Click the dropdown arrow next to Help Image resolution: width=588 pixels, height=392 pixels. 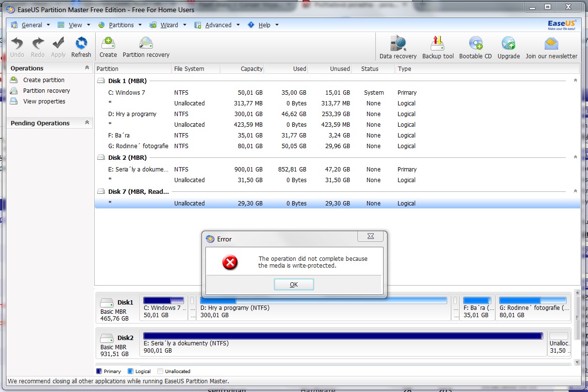[277, 25]
